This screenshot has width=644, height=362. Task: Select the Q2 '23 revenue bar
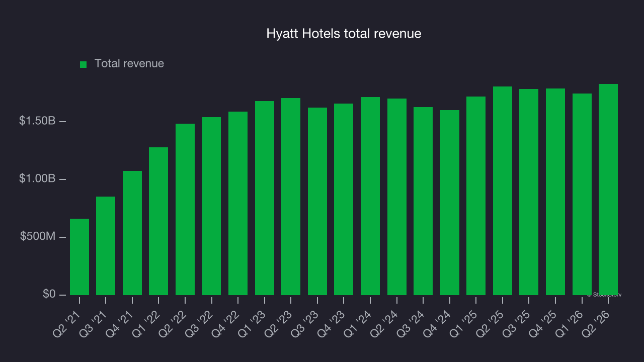291,197
